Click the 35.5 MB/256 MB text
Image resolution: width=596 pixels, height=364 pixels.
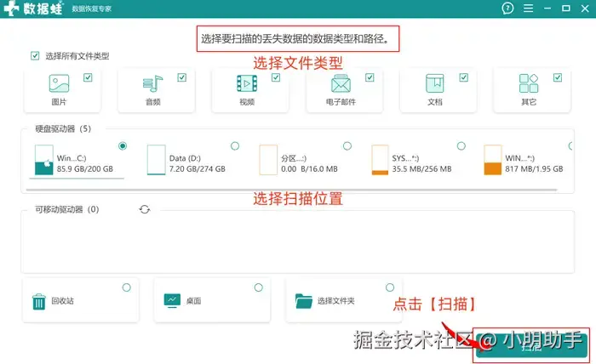[x=422, y=169]
